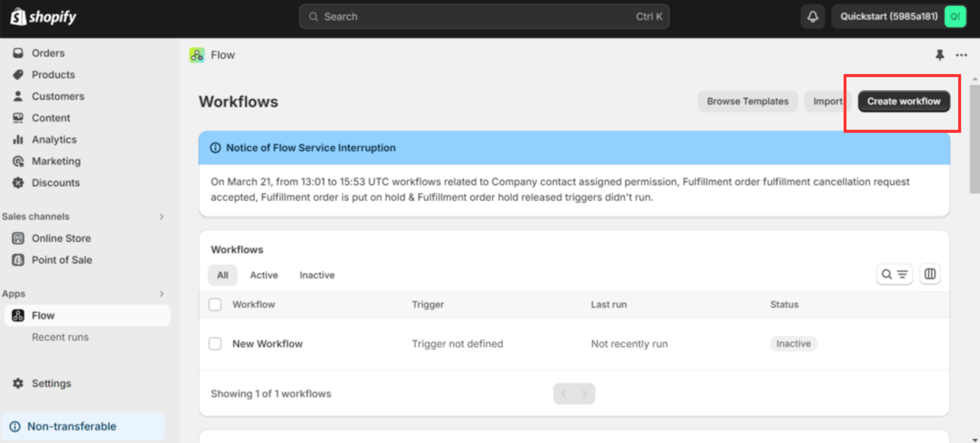This screenshot has height=443, width=980.
Task: Edit table columns with columns icon
Action: pos(930,274)
